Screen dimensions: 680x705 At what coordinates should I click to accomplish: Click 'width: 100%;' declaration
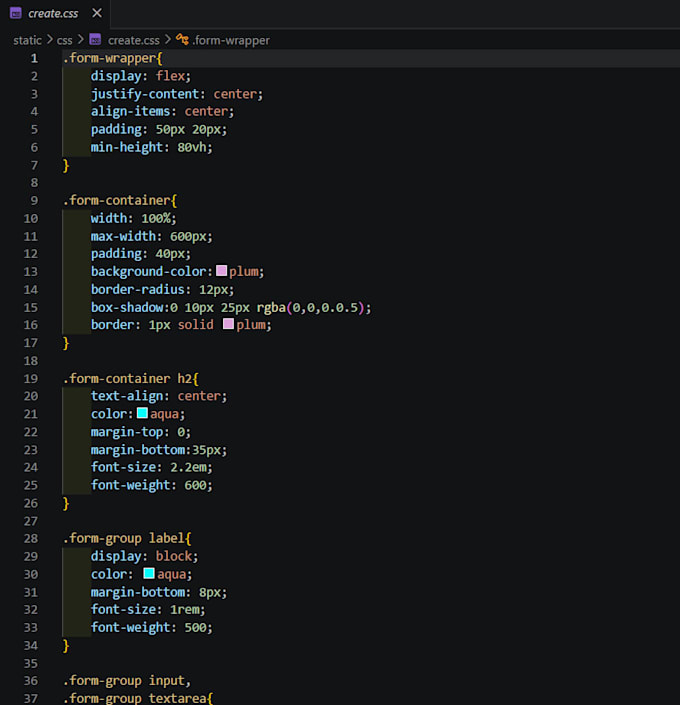[x=134, y=219]
